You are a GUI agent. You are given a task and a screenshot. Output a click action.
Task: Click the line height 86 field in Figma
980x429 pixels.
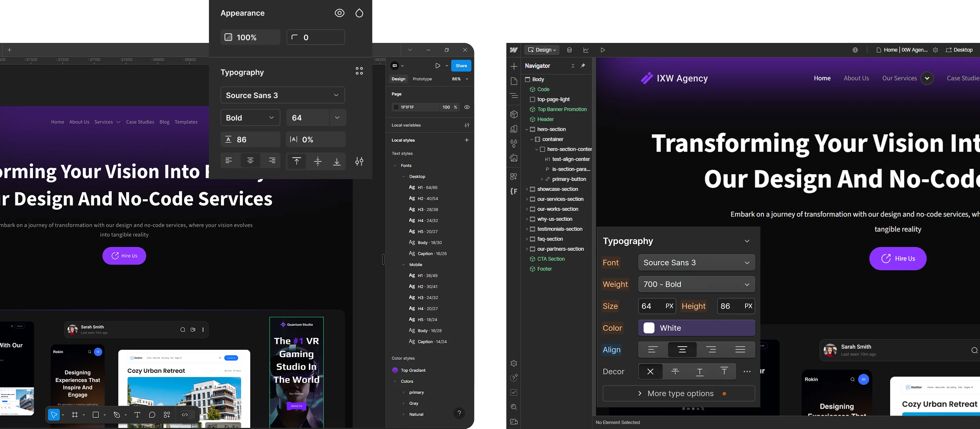tap(250, 140)
